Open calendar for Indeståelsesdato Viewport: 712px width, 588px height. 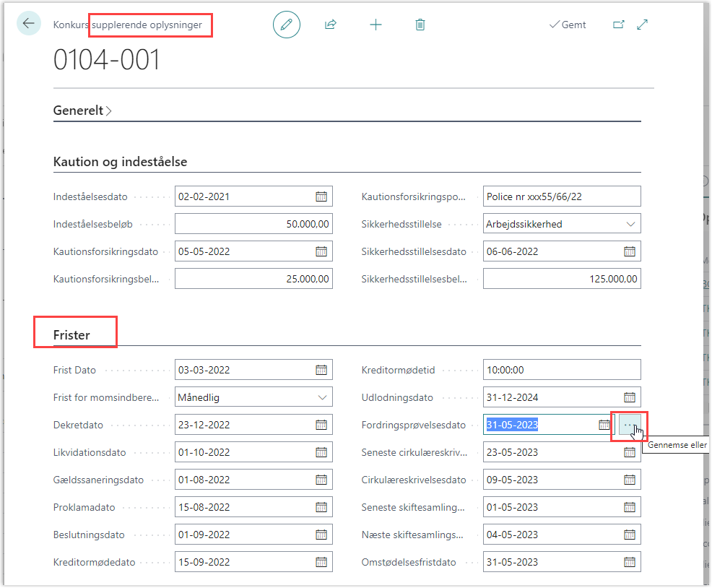(x=321, y=196)
